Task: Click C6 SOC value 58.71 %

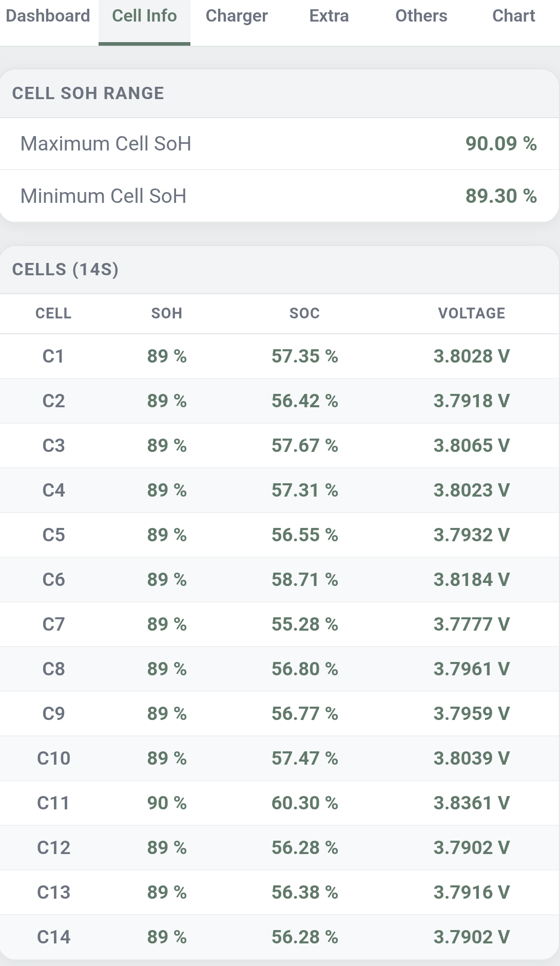Action: click(305, 580)
